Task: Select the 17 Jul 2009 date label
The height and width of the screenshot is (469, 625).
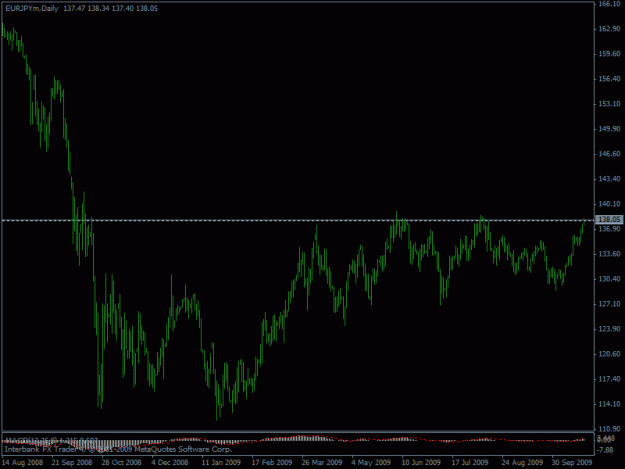Action: pyautogui.click(x=470, y=463)
